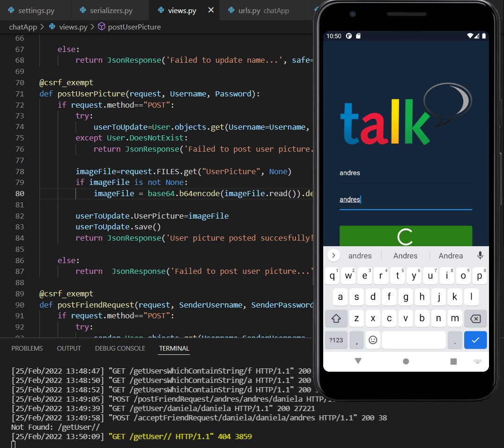Choose the lowercase 'andres' keyboard suggestion
Viewport: 504px width, 448px height.
[x=360, y=256]
